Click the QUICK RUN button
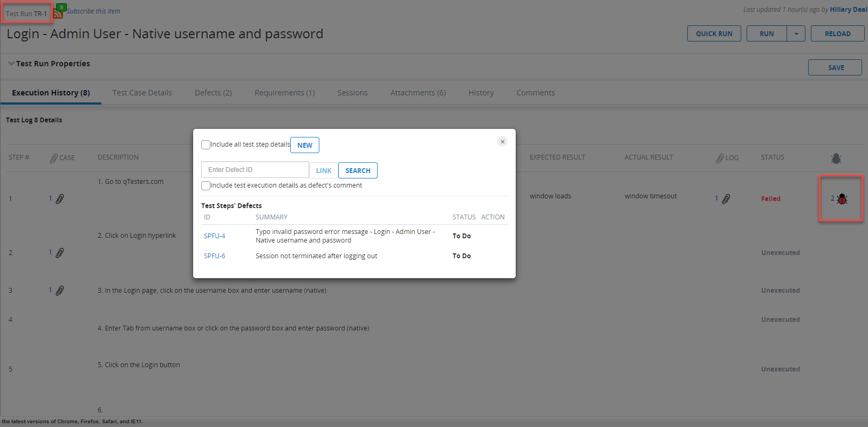Screen dimensions: 868x427 point(714,33)
